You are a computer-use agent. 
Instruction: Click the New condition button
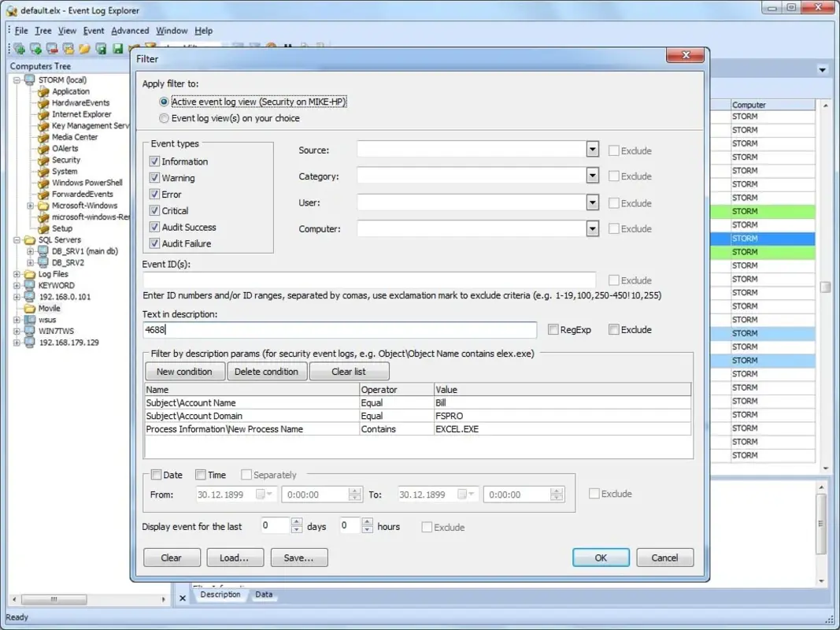pos(184,371)
